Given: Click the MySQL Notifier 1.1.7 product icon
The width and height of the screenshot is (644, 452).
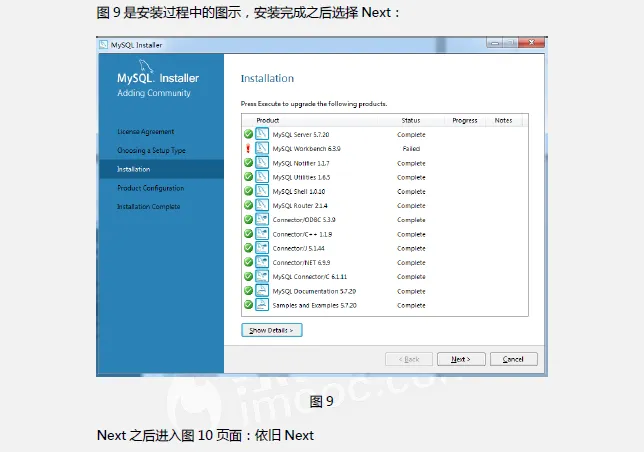Looking at the screenshot, I should (262, 163).
